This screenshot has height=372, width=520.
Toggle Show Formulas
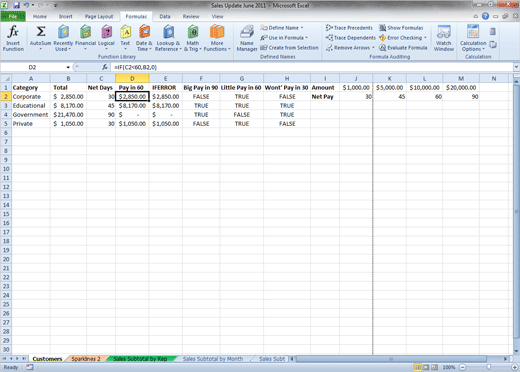pyautogui.click(x=401, y=28)
